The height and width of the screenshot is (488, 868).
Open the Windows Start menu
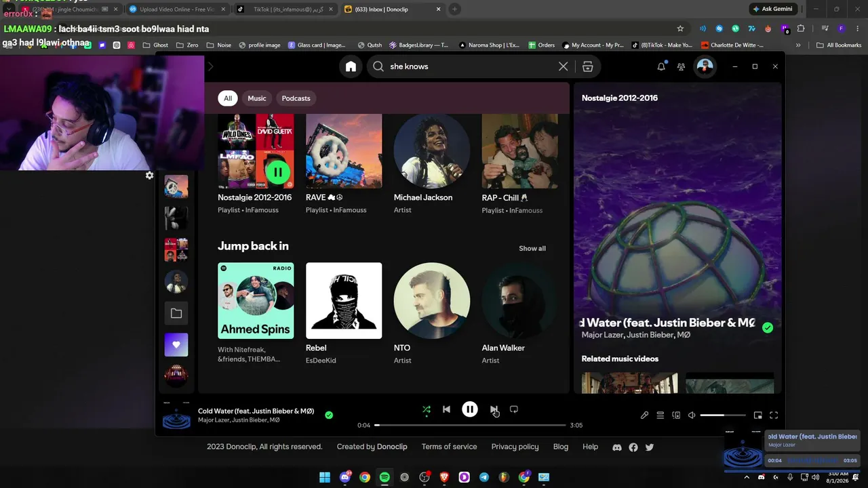tap(325, 477)
